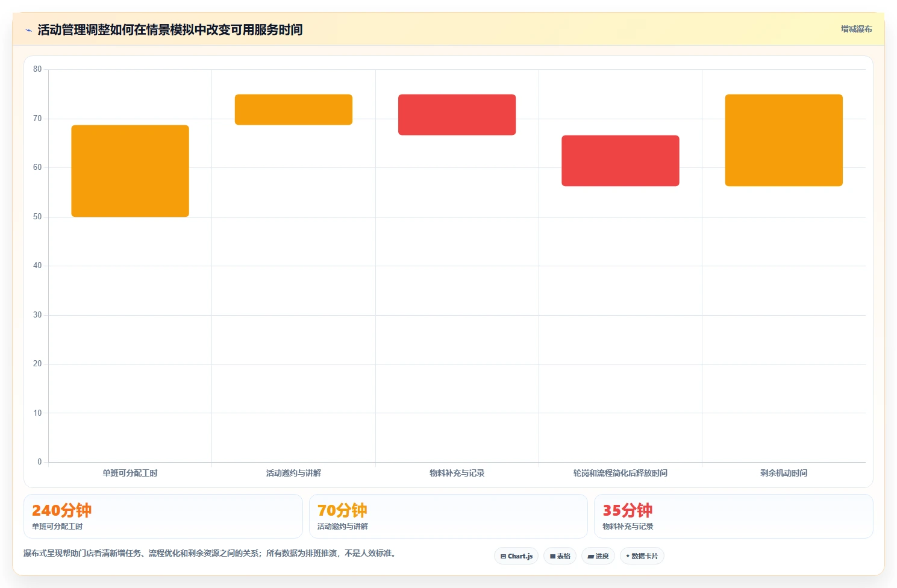Click the y-axis value 50

[x=37, y=217]
